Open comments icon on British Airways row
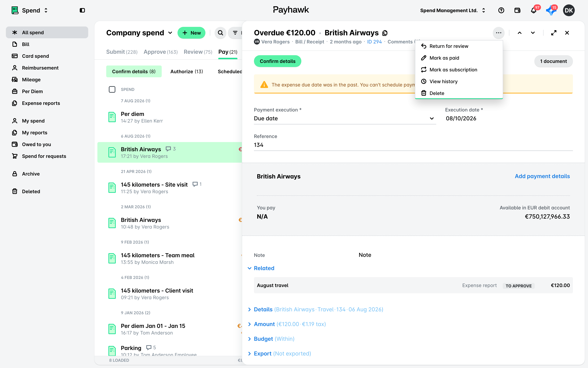 (168, 149)
